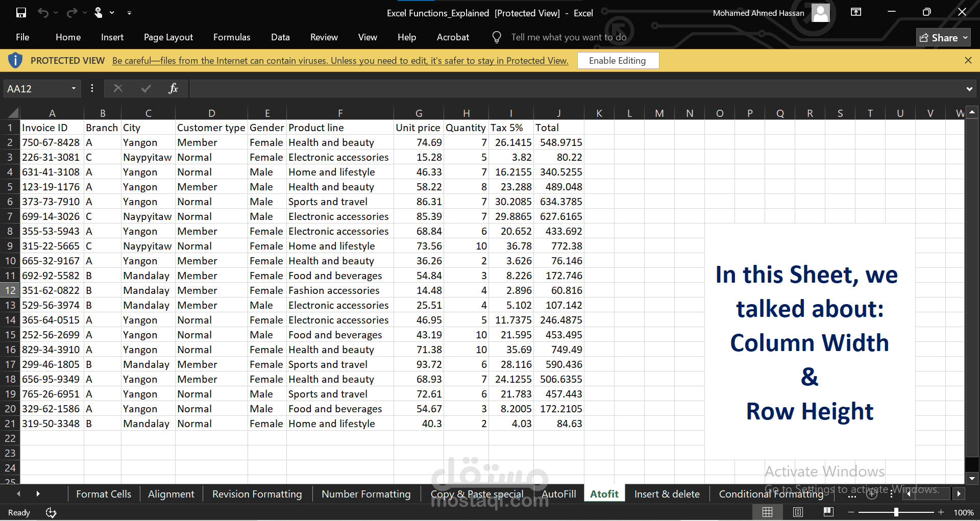Switch to Page Break Preview
The image size is (980, 521).
pyautogui.click(x=828, y=512)
